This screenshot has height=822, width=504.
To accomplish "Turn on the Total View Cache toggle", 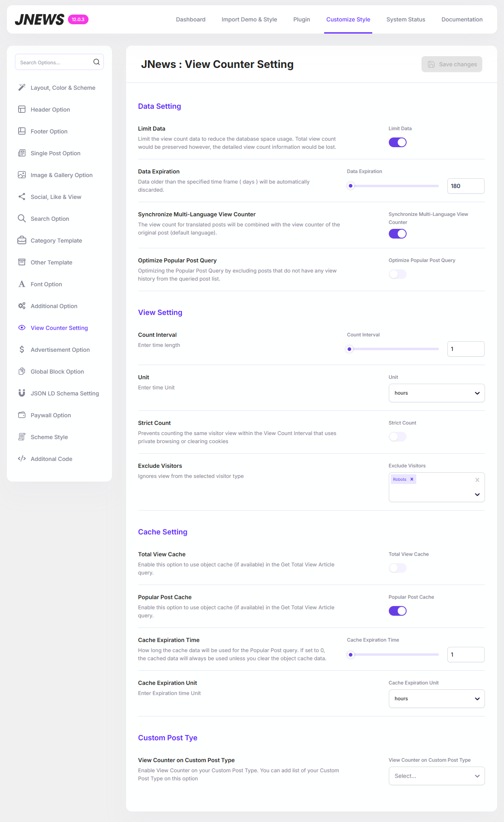I will click(398, 568).
